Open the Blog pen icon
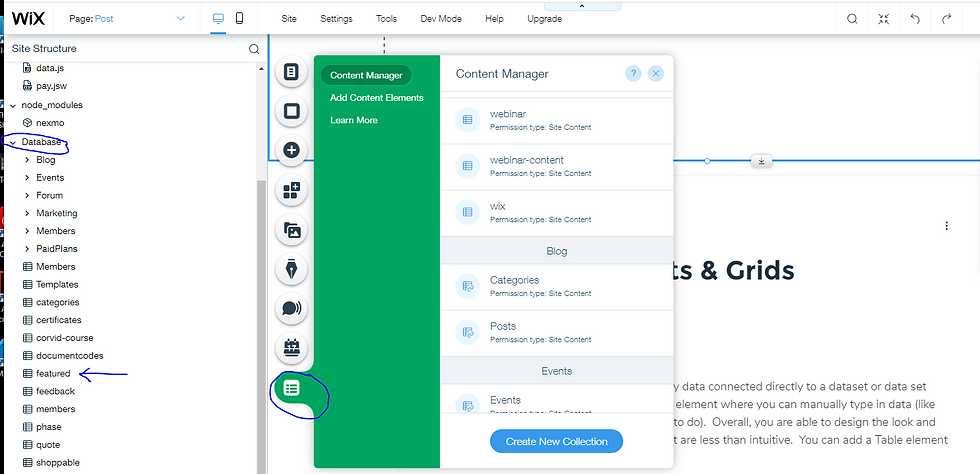 click(x=291, y=270)
